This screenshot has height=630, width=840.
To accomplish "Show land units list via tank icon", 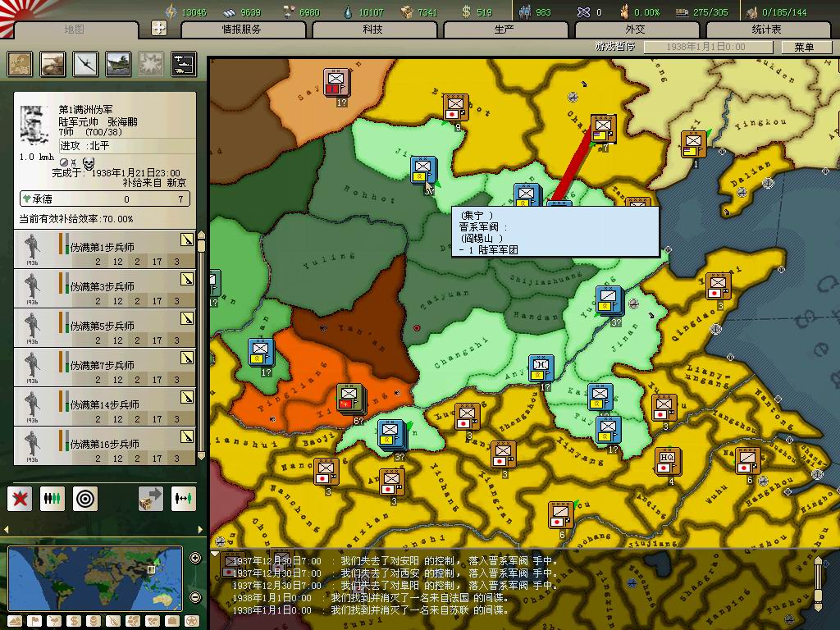I will pyautogui.click(x=52, y=64).
